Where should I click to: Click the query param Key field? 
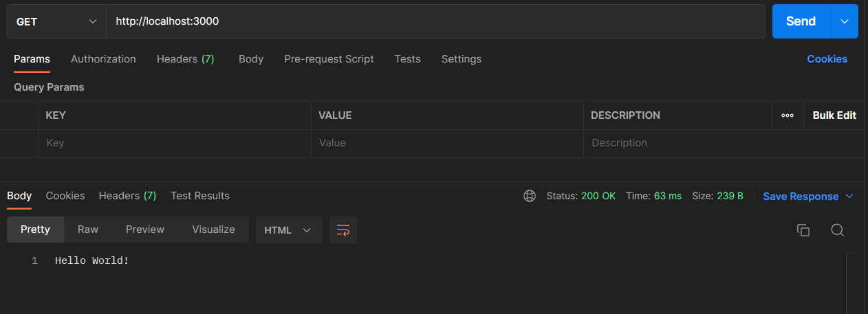[174, 143]
